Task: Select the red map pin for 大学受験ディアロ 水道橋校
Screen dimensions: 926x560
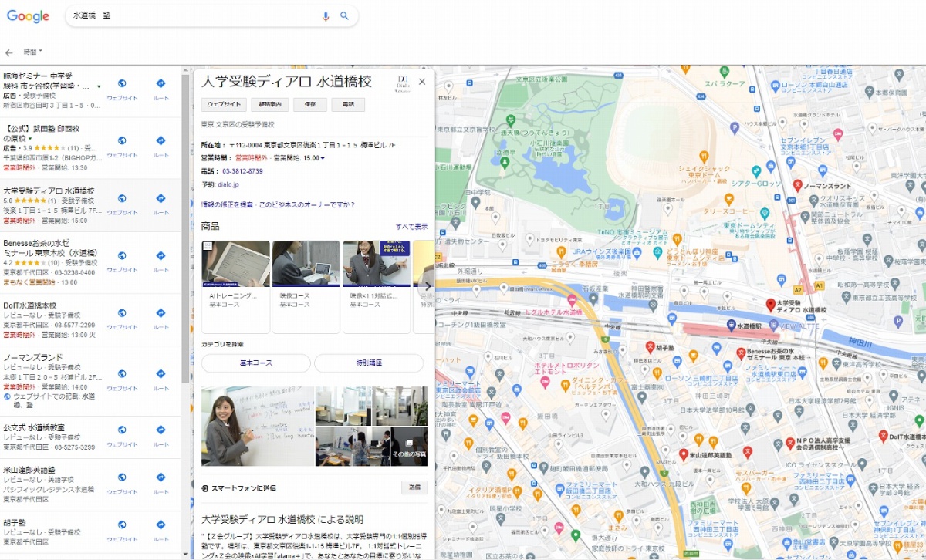Action: tap(769, 305)
